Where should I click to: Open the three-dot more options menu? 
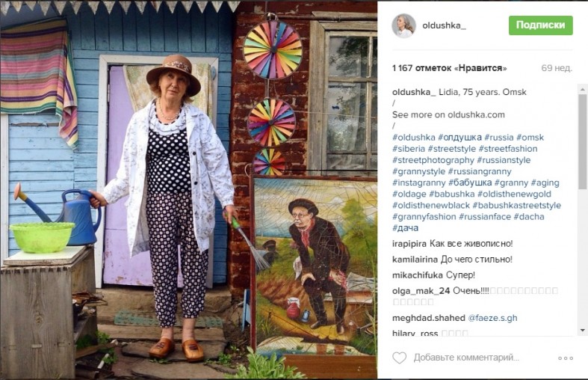point(566,358)
